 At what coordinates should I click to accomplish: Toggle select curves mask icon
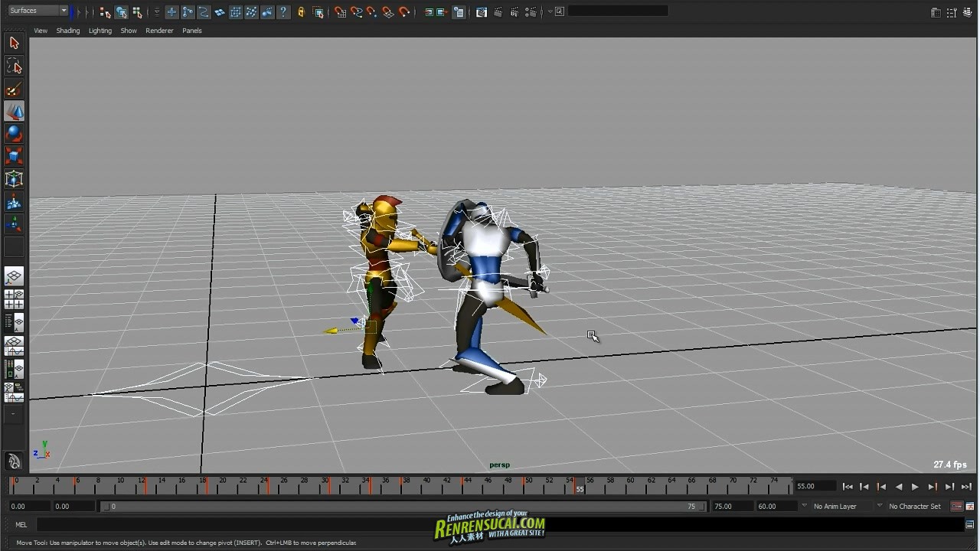point(204,12)
